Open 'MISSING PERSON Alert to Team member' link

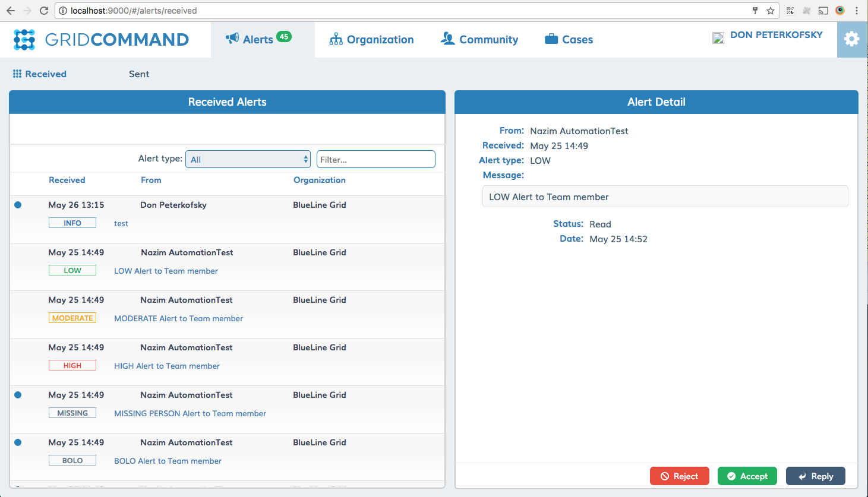pyautogui.click(x=190, y=413)
